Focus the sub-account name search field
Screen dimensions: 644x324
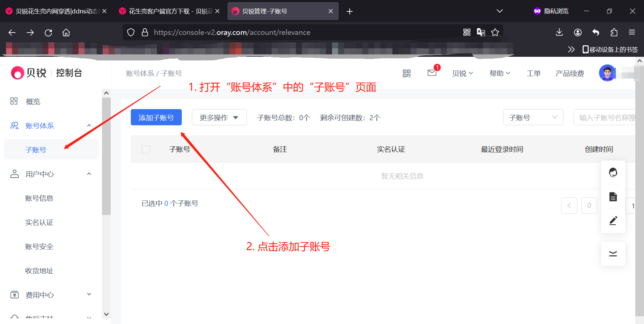coord(604,117)
